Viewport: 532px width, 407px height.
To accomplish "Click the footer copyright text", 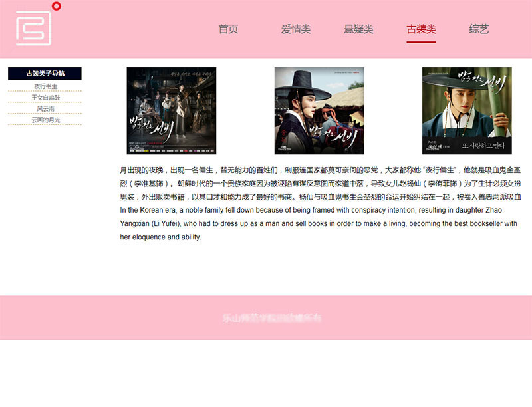I will tap(272, 318).
